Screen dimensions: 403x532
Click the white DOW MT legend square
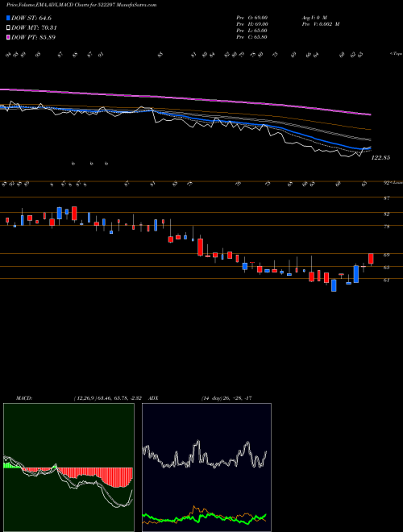(x=9, y=28)
